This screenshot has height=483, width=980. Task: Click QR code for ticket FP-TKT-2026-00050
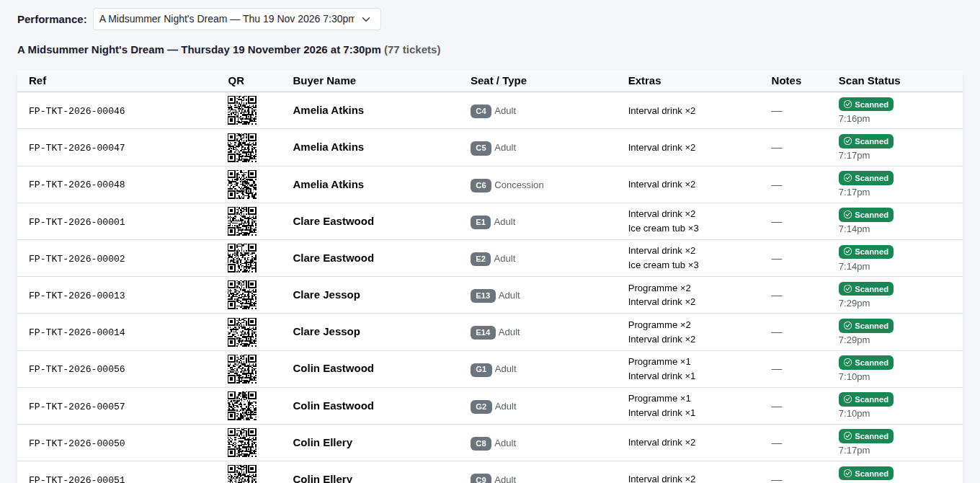[242, 443]
